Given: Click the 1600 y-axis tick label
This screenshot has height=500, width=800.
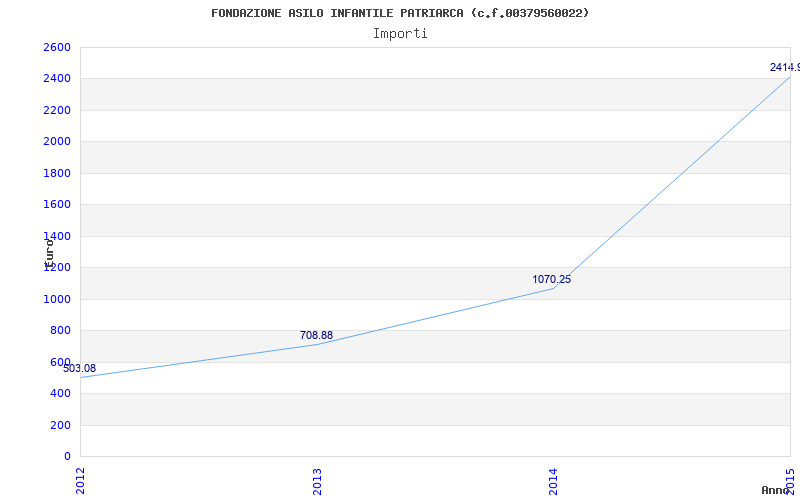Looking at the screenshot, I should [57, 205].
